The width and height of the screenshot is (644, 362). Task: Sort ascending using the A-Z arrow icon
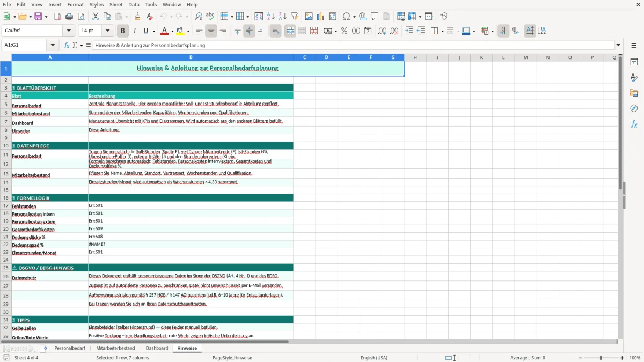tap(271, 17)
